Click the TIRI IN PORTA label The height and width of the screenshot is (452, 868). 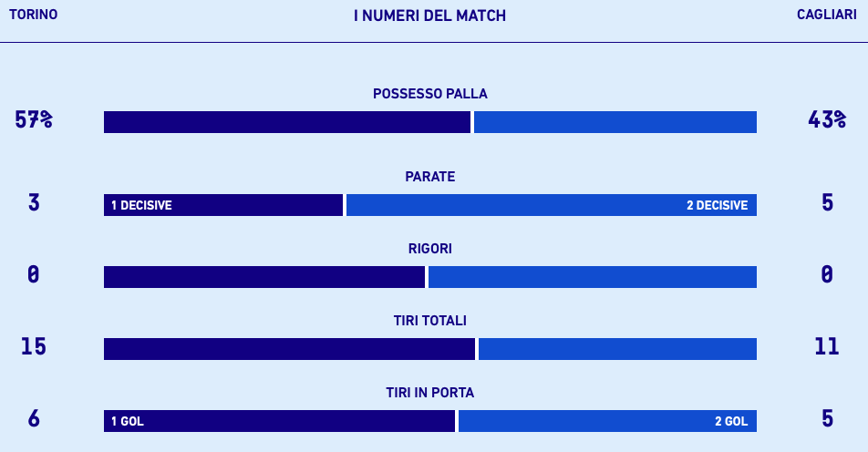click(x=430, y=393)
